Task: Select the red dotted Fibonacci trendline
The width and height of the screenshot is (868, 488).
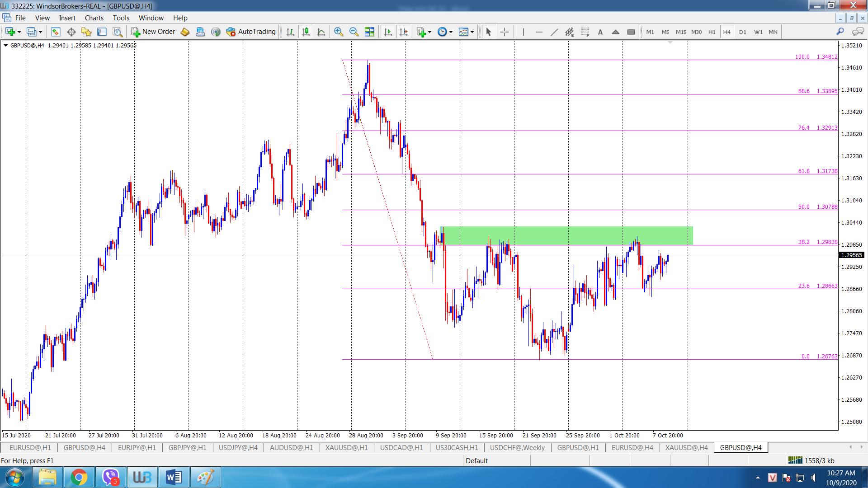Action: tap(387, 210)
